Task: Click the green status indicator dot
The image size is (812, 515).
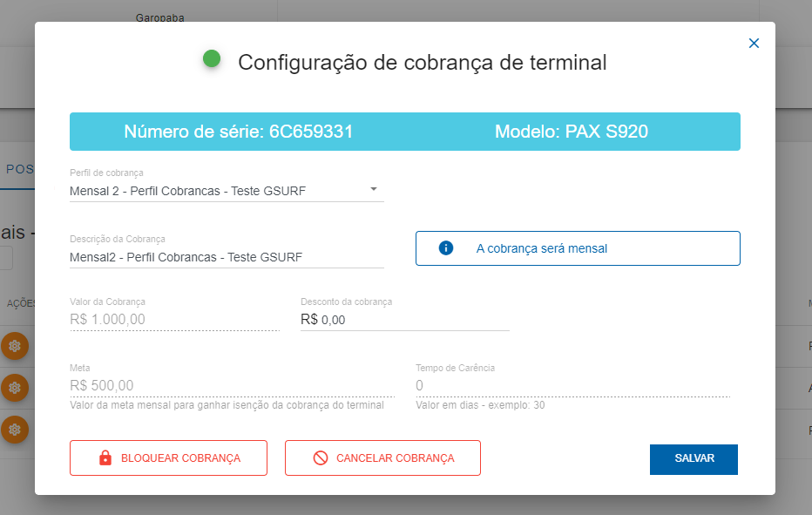Action: click(x=211, y=59)
